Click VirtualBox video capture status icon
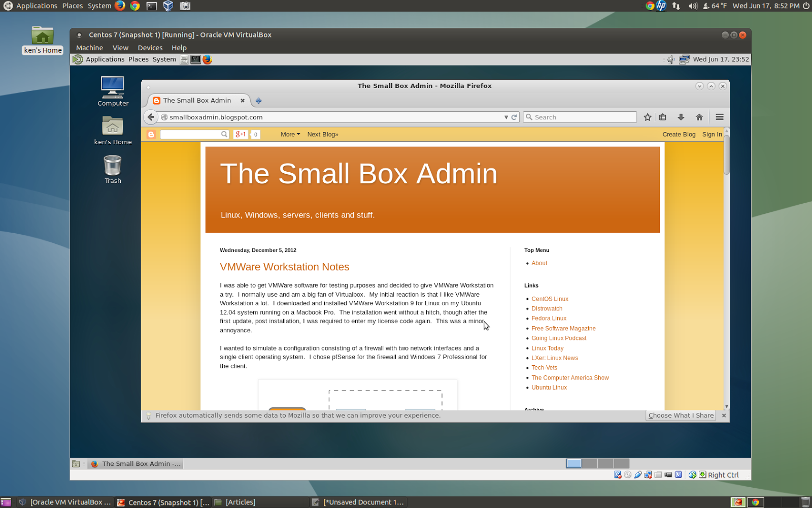812x508 pixels. (x=668, y=475)
